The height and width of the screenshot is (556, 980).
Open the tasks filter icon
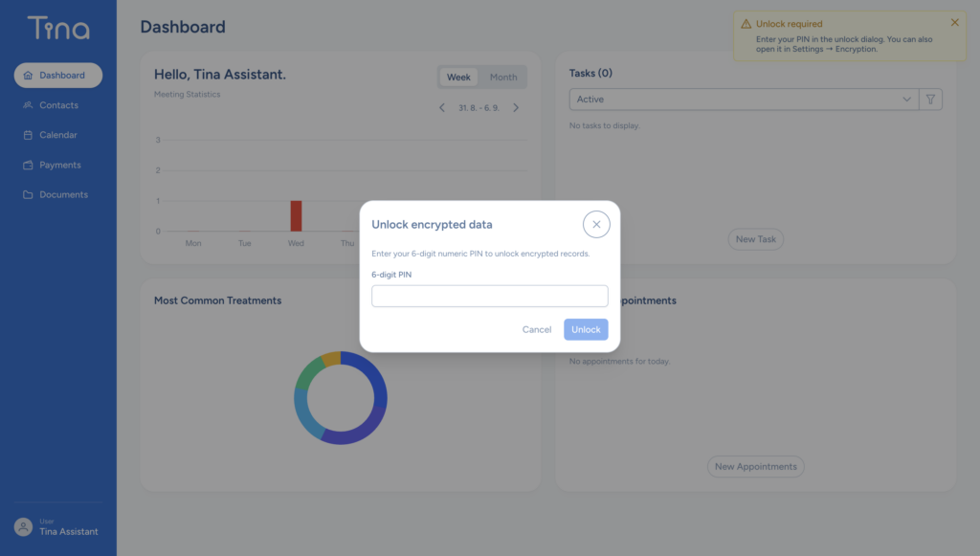pyautogui.click(x=930, y=100)
